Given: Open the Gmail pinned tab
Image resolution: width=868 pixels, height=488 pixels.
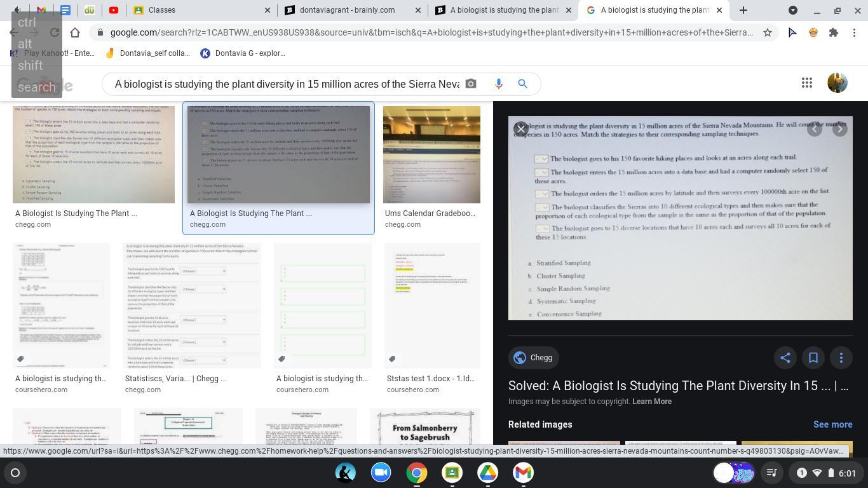Looking at the screenshot, I should coord(41,10).
